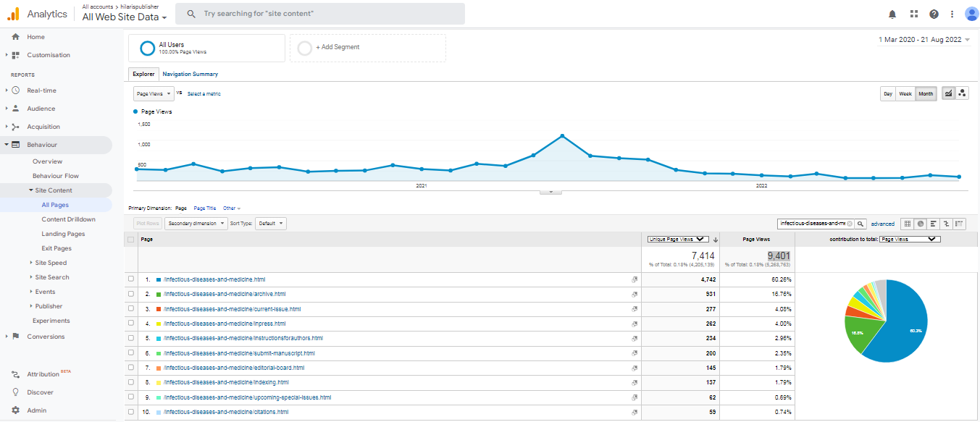Viewport: 980px width, 422px height.
Task: Open the help question mark icon
Action: pos(934,14)
